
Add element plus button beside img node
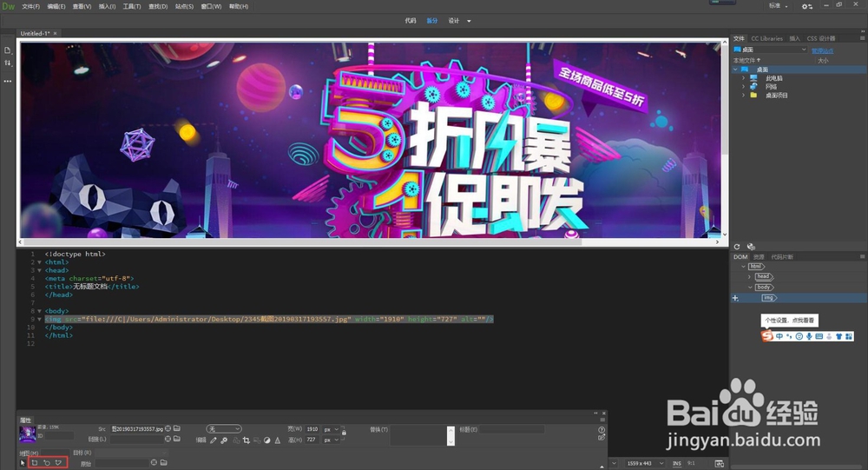pos(735,298)
